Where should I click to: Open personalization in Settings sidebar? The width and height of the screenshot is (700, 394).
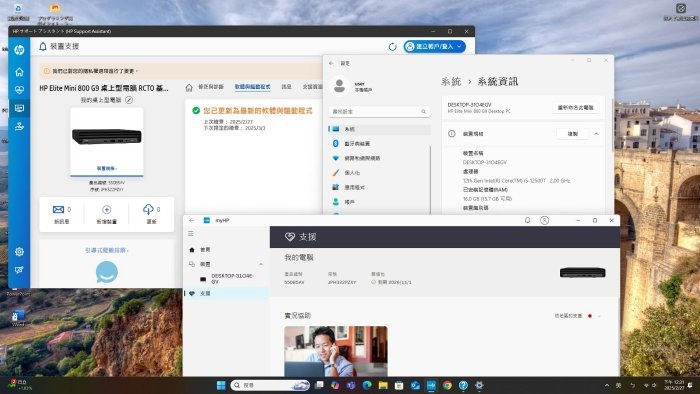click(379, 173)
